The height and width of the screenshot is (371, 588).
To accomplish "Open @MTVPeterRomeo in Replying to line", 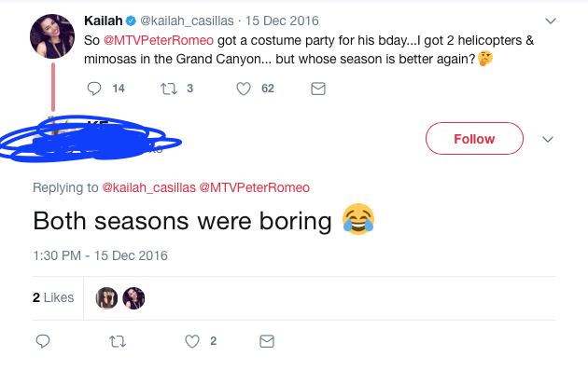I will 254,187.
